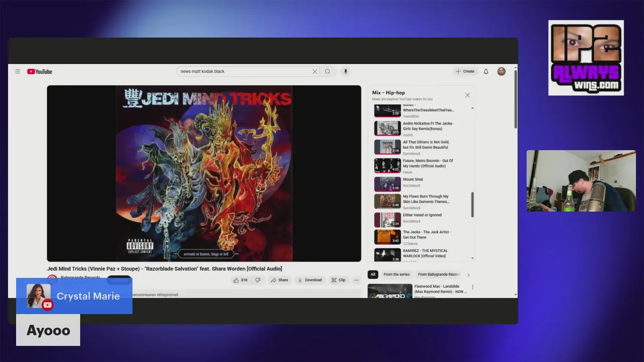Open the YouTube hamburger guide menu
644x362 pixels.
click(18, 71)
